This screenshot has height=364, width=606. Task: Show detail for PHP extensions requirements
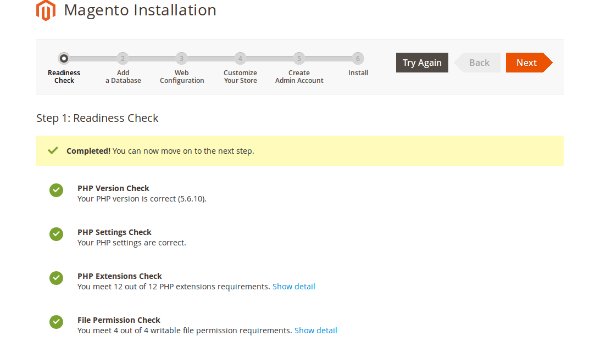tap(294, 287)
